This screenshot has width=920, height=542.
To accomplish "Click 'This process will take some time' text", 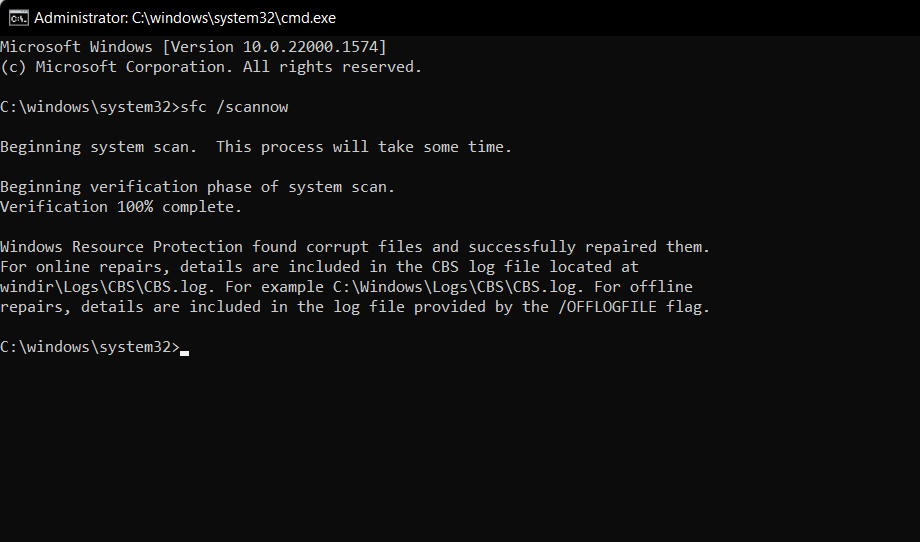I will [363, 147].
